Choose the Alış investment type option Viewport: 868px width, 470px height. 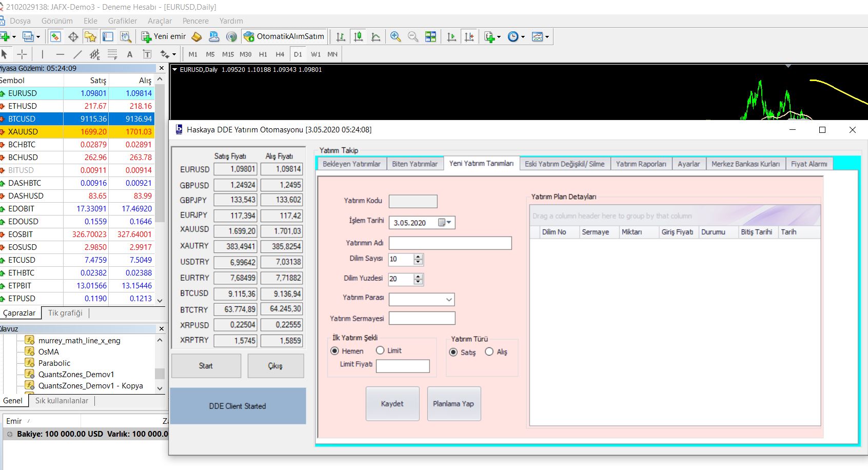coord(489,352)
